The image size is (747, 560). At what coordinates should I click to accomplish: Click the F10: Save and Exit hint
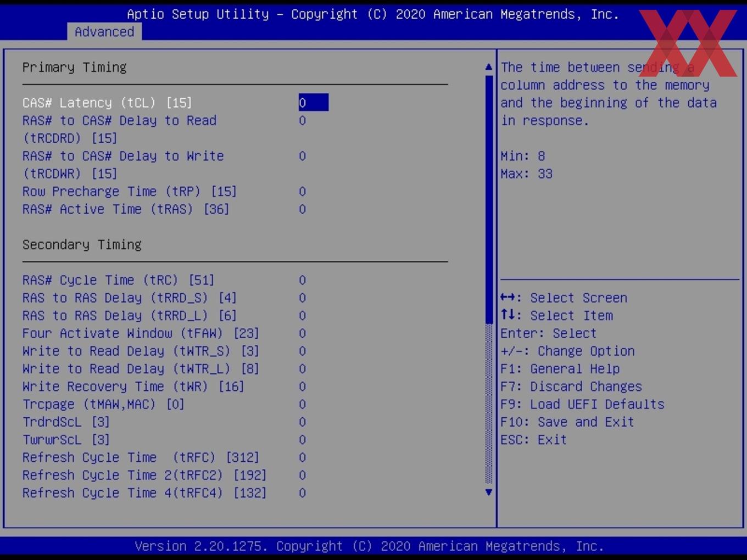click(567, 422)
